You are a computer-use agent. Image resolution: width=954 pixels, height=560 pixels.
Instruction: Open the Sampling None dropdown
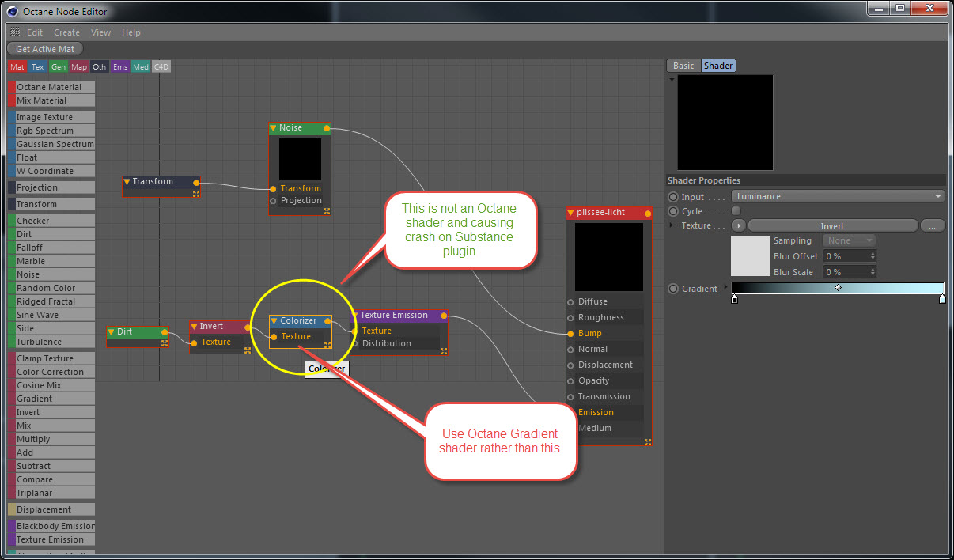(849, 240)
